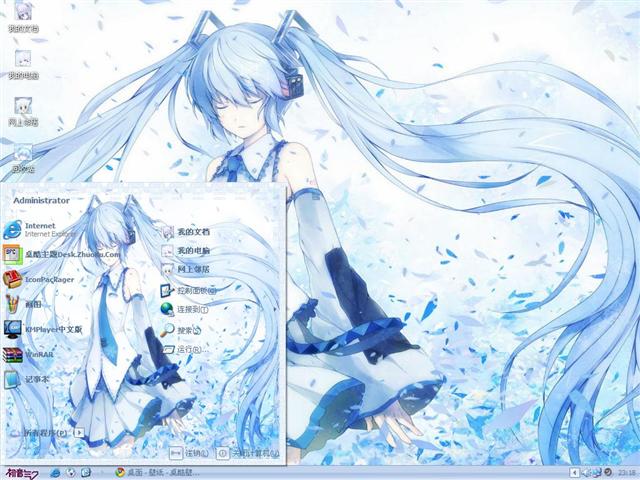Launch KMPlayer中文版 from the start menu
This screenshot has width=640, height=480.
[42, 329]
